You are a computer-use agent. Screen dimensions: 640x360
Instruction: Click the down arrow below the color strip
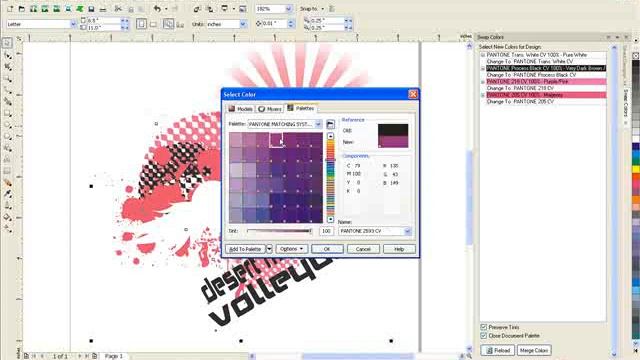click(x=331, y=219)
